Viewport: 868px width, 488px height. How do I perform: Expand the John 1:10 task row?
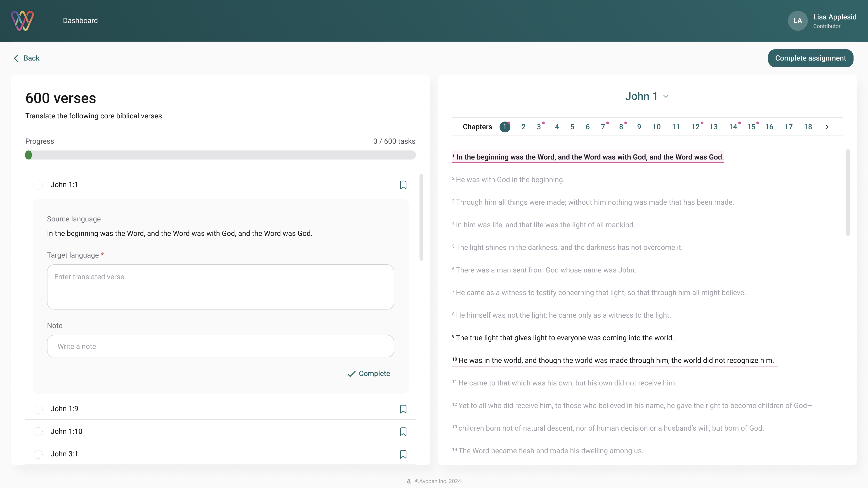click(x=220, y=431)
